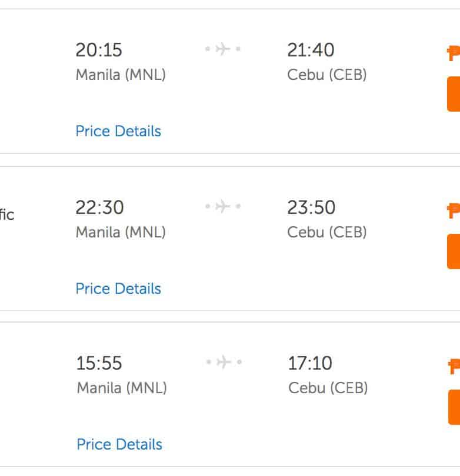
Task: Click the airplane icon on the 20:15 flight
Action: coord(222,49)
